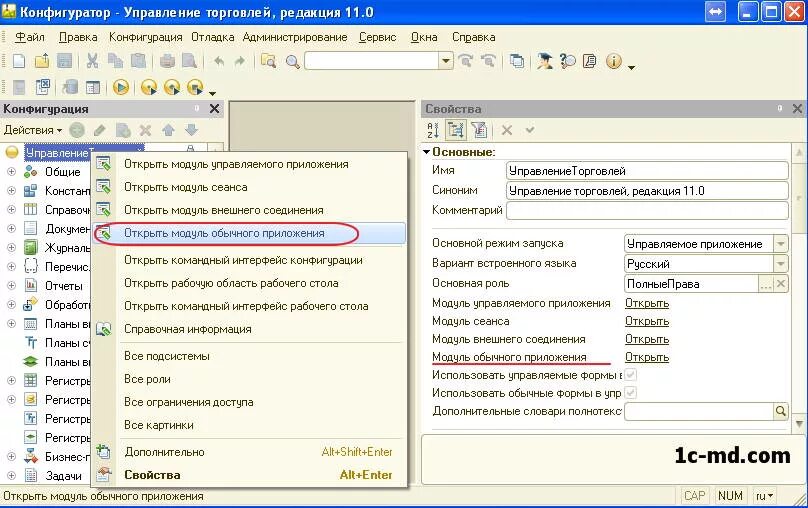This screenshot has width=808, height=508.
Task: Click delete X icon in Конфигурация toolbar
Action: point(146,130)
